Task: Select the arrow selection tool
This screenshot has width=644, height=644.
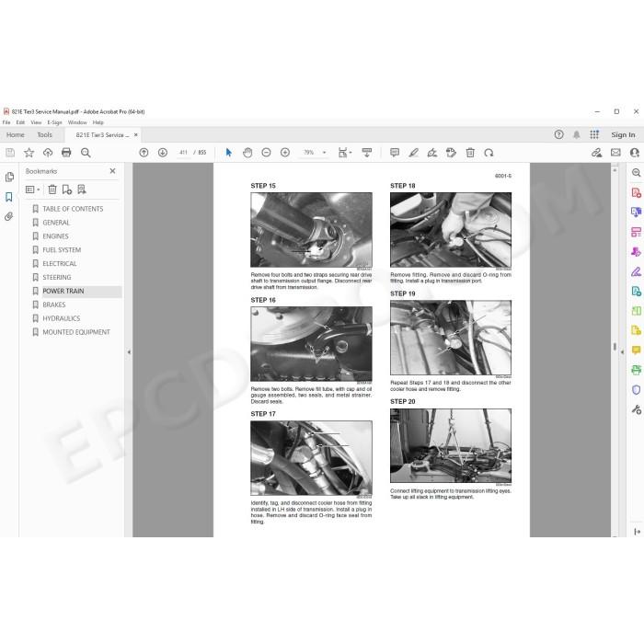Action: [x=229, y=153]
